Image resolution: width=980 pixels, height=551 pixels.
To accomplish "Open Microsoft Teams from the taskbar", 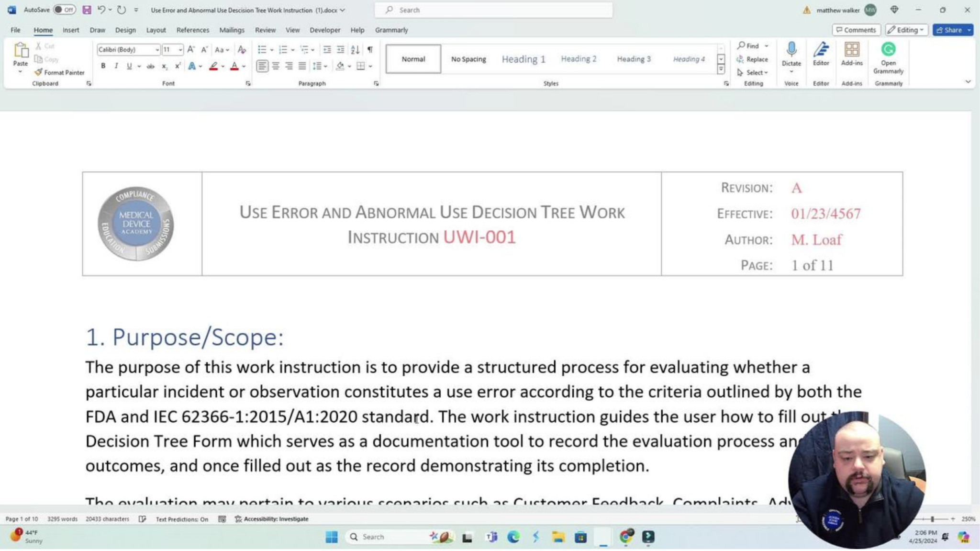I will [491, 537].
